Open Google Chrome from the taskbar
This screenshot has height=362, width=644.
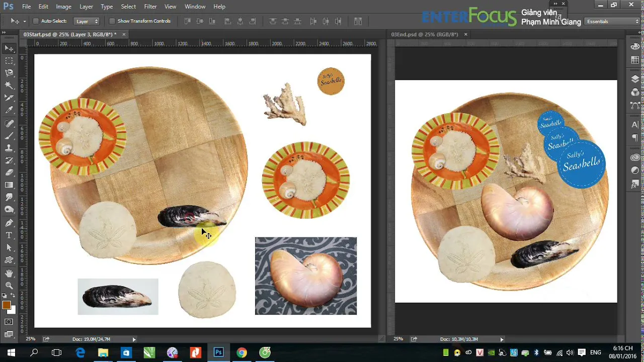coord(242,352)
